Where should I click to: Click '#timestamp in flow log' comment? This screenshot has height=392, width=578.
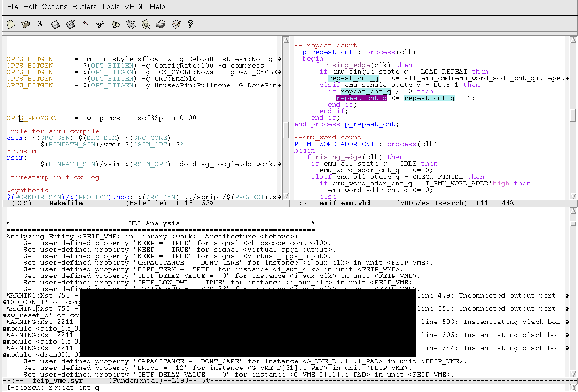(x=53, y=177)
